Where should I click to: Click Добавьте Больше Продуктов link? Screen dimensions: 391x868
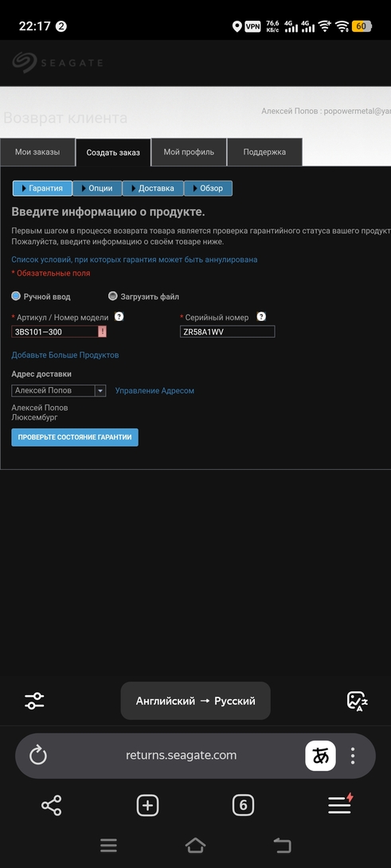(x=65, y=355)
